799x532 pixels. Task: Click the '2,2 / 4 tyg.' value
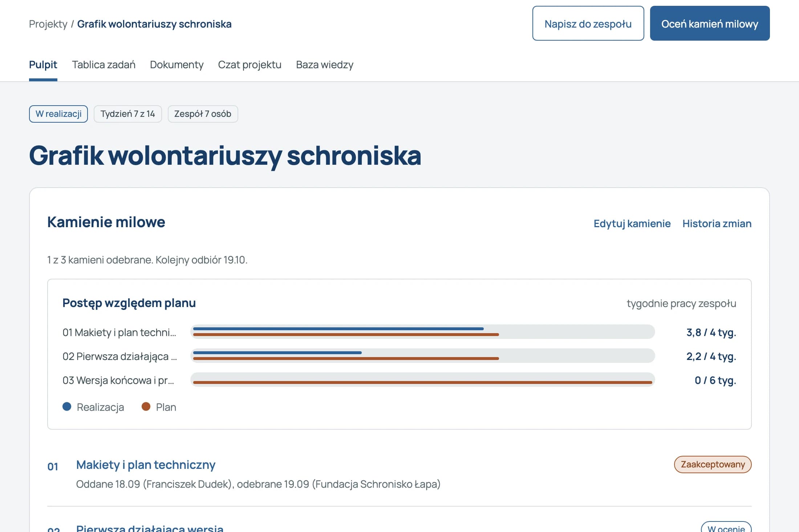(x=711, y=356)
